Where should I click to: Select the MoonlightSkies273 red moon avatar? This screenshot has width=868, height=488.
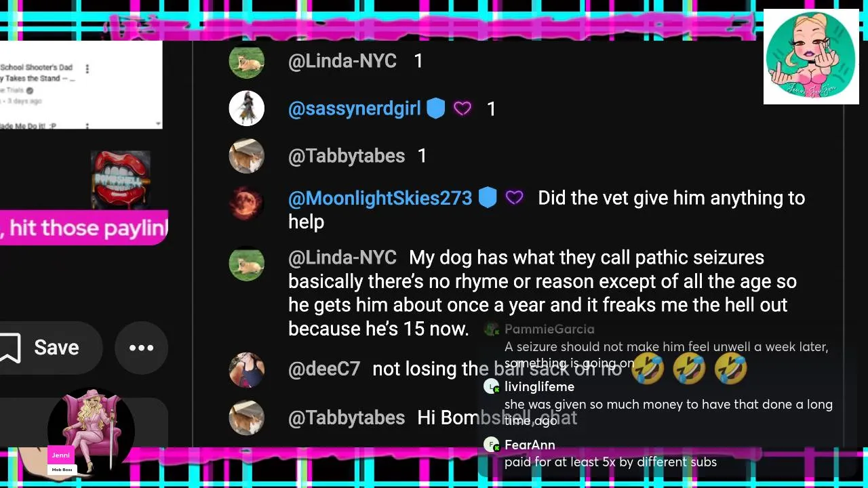coord(246,203)
